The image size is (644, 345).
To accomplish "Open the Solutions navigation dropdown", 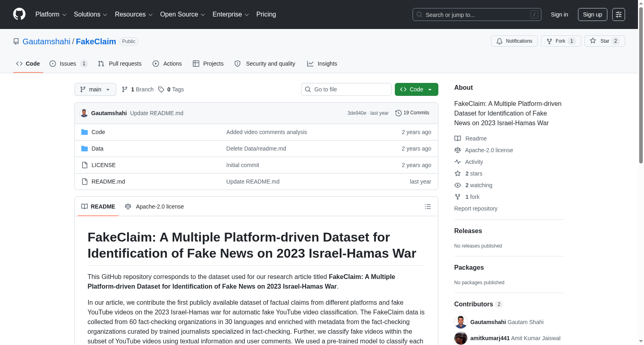I will 91,14.
